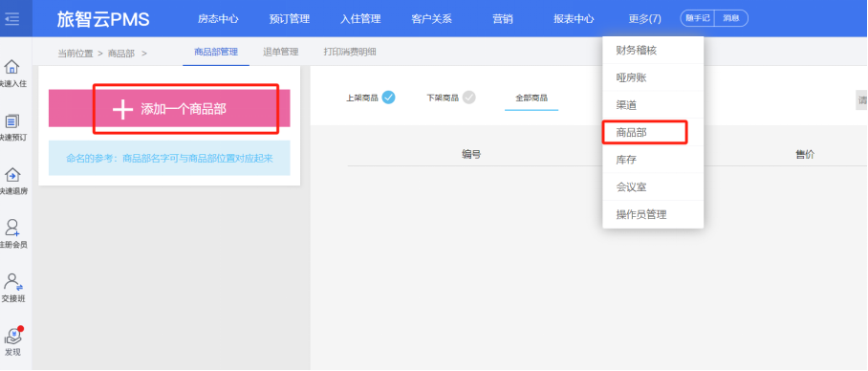The image size is (868, 371).
Task: Open 客户关系 in the top navigation
Action: tap(432, 19)
